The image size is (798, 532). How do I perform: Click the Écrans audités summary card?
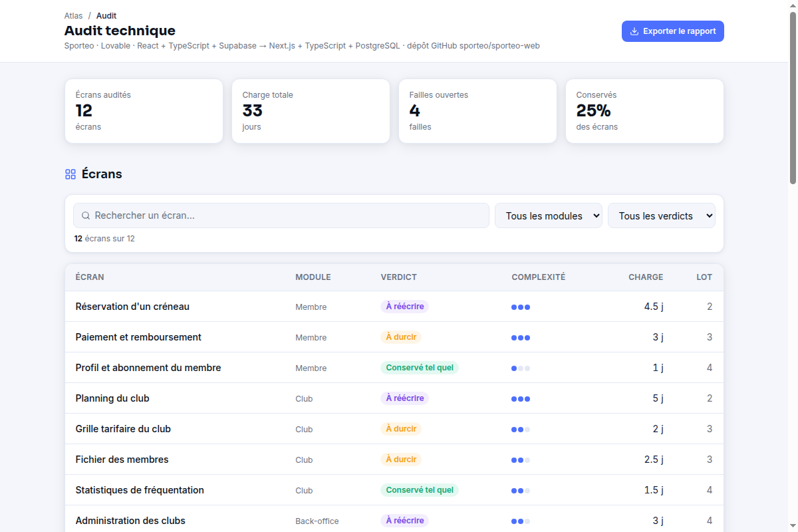coord(144,111)
